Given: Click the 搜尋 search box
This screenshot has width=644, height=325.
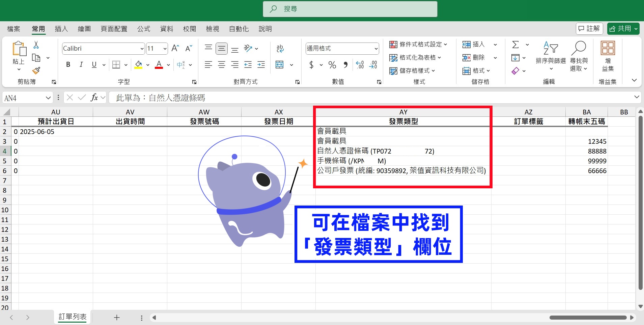Looking at the screenshot, I should (350, 9).
